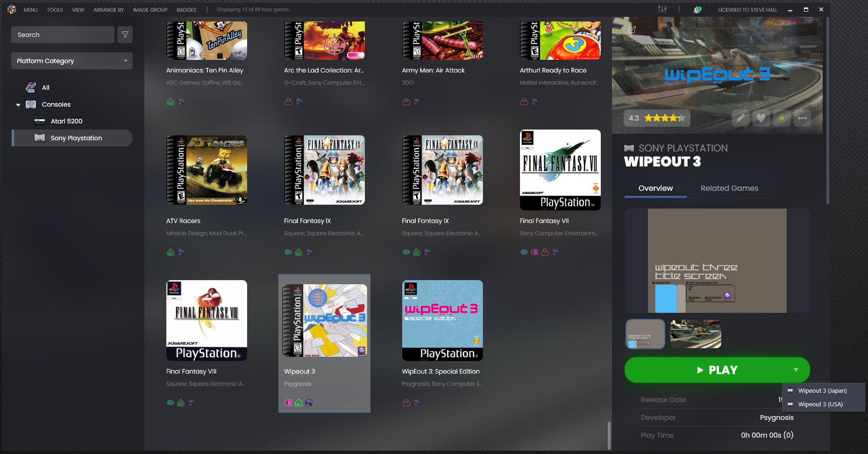Screen dimensions: 868x454
Task: Click the pop-out icon on the Wipeout banner
Action: [632, 30]
